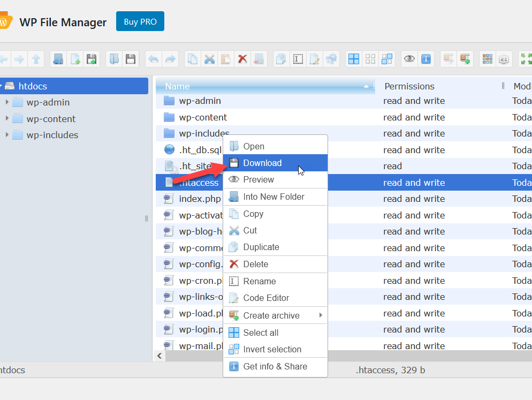Click the toolbar Copy icon
The image size is (532, 400).
click(192, 59)
